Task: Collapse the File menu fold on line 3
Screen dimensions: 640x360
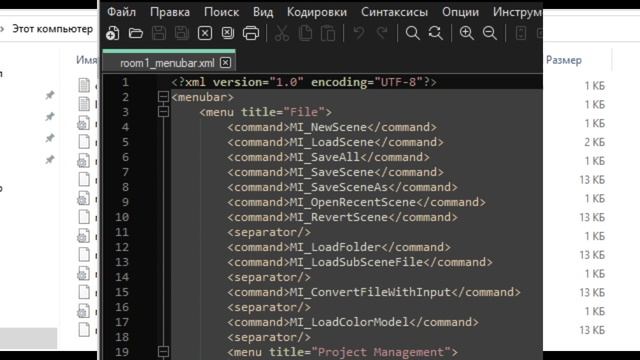Action: [163, 111]
